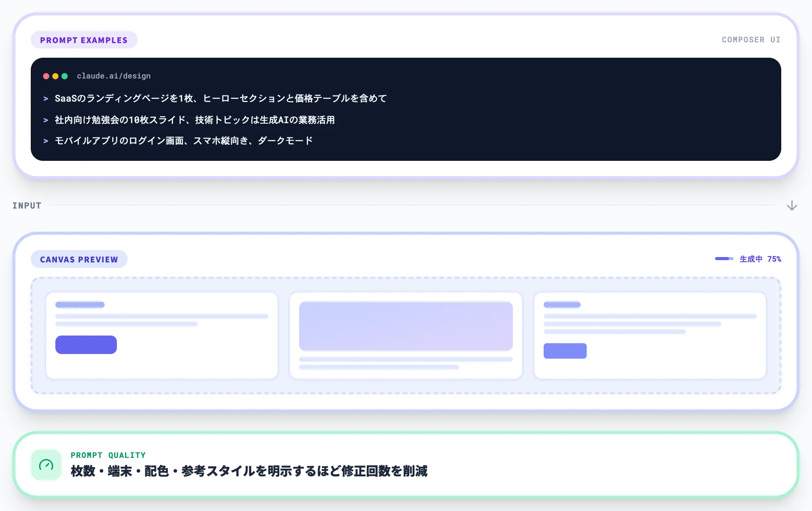
Task: Click the progress indicator bar beside 生成中
Action: (724, 259)
